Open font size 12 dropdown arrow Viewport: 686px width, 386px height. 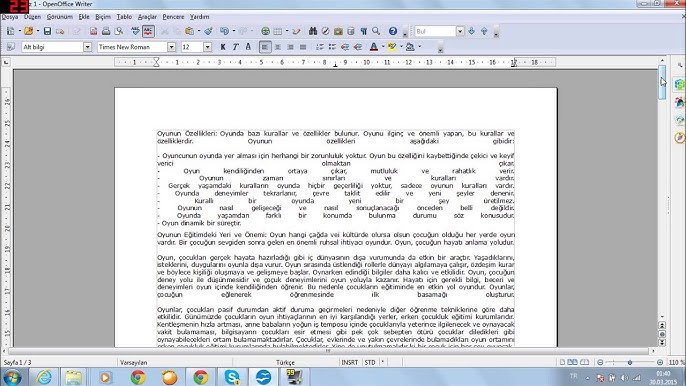point(207,47)
